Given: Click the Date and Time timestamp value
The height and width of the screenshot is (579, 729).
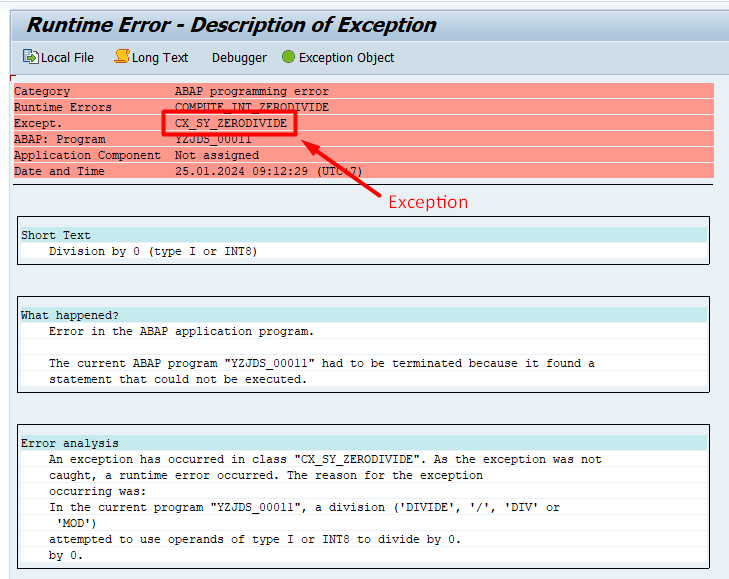Looking at the screenshot, I should (268, 171).
